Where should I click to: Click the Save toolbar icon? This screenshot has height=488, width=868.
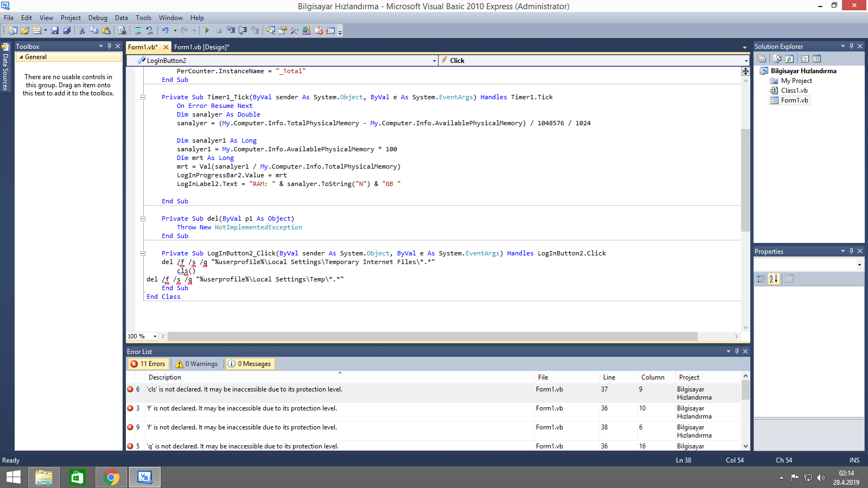click(x=55, y=30)
